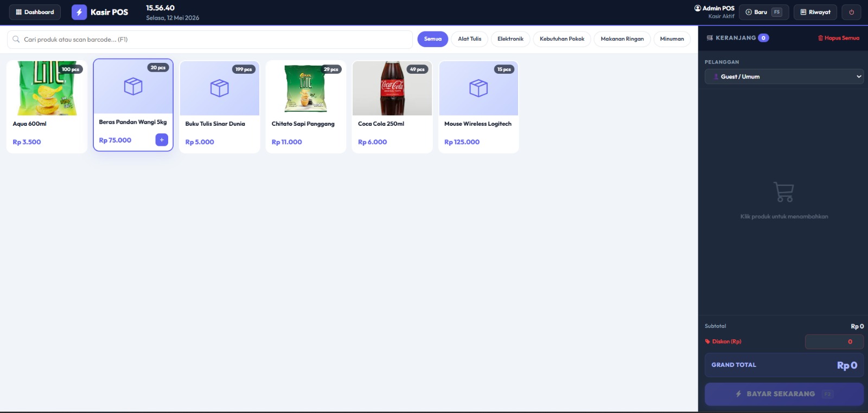The image size is (868, 413).
Task: Select the Coca Cola 250ml product thumbnail
Action: pos(392,88)
